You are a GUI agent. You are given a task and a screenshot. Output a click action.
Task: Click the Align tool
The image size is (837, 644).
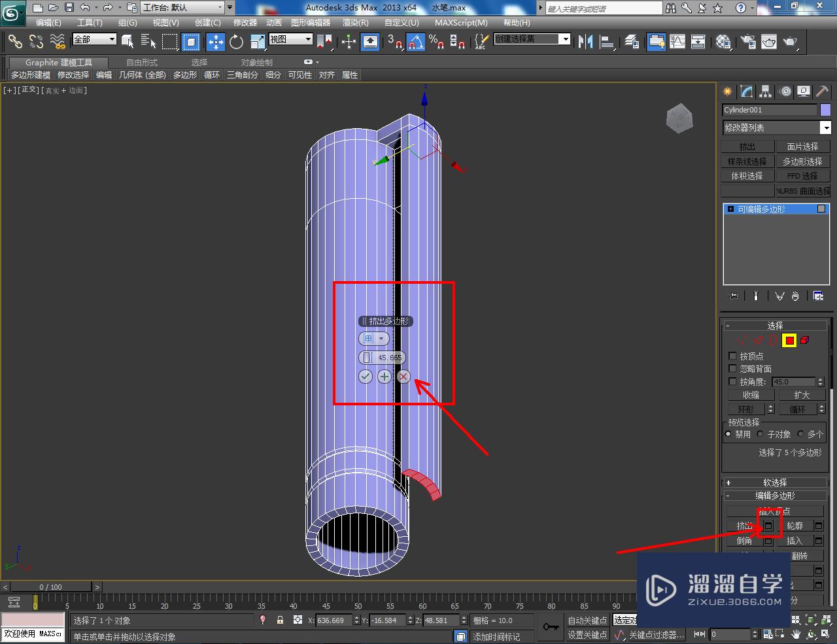(x=607, y=42)
